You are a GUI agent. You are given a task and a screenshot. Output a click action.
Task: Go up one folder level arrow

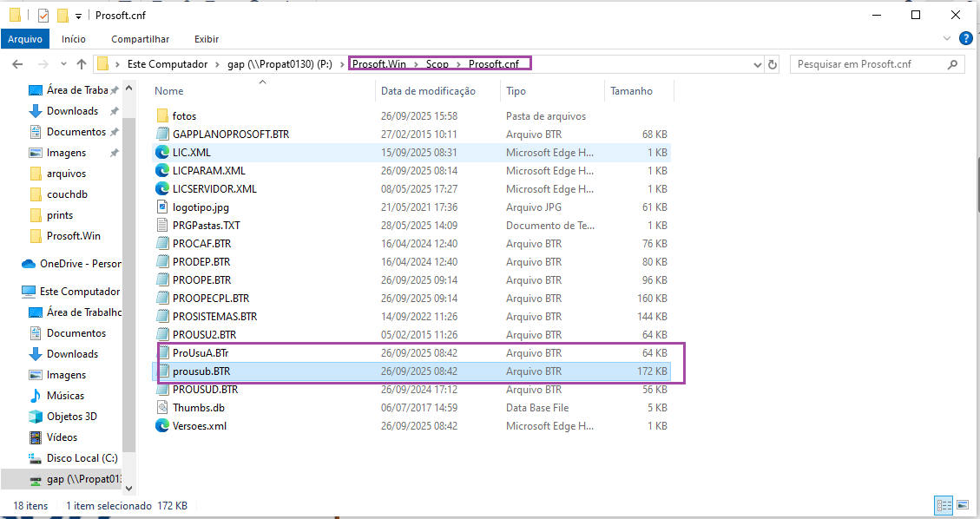[82, 63]
